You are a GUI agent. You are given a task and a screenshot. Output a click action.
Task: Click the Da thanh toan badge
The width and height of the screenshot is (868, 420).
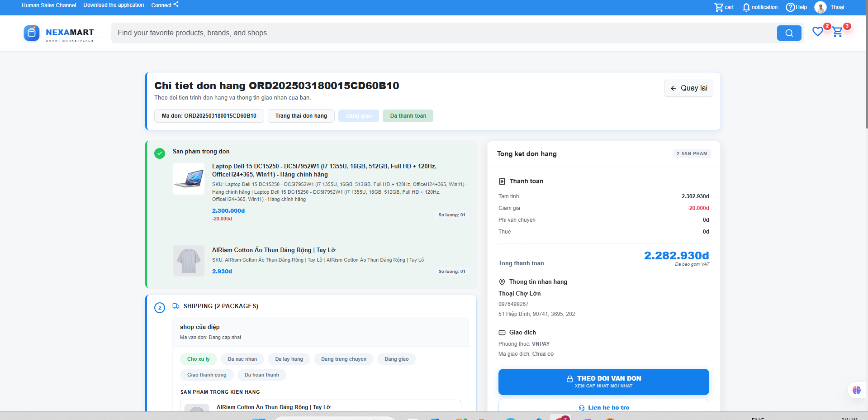click(408, 116)
